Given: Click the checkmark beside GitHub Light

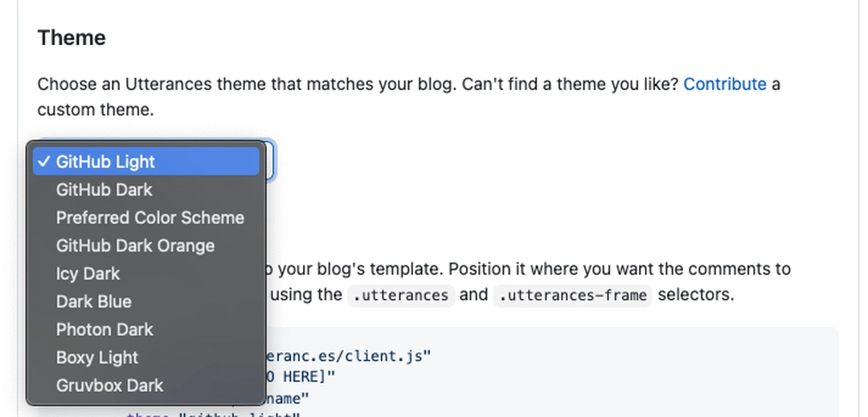Looking at the screenshot, I should (x=44, y=161).
